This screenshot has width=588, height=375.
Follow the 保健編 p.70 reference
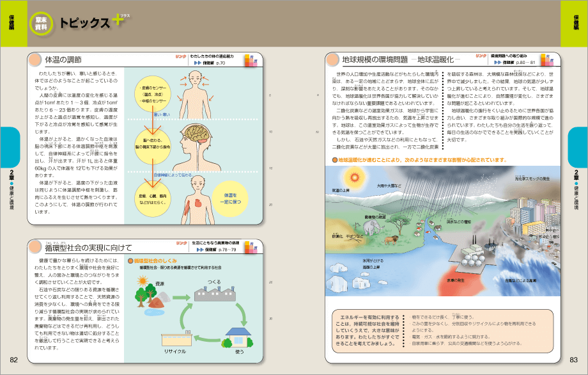tap(210, 63)
